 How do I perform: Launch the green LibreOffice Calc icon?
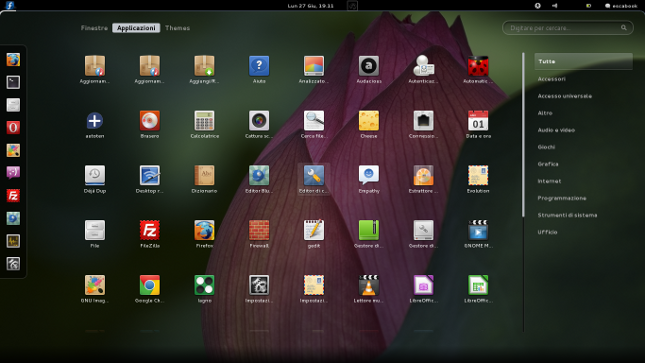(x=478, y=285)
